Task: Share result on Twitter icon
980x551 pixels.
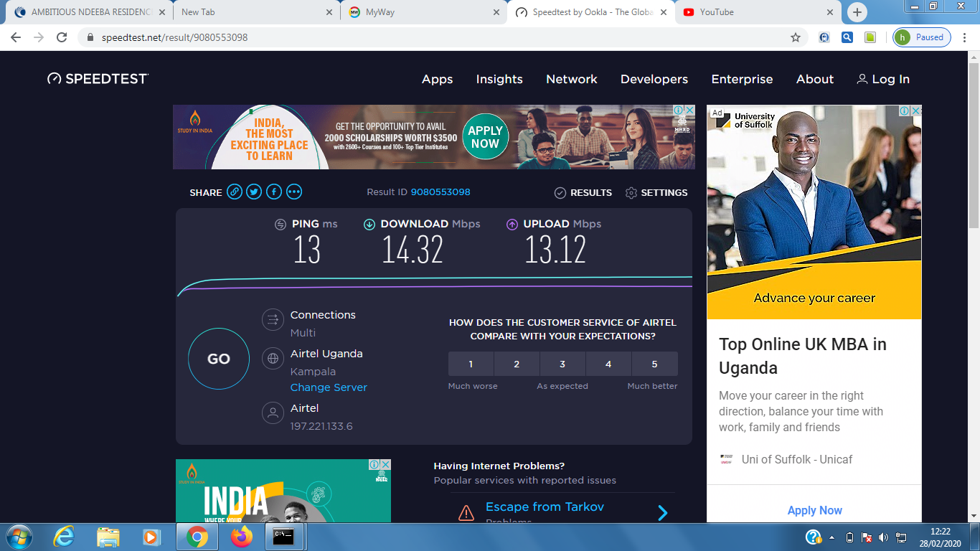Action: [254, 192]
